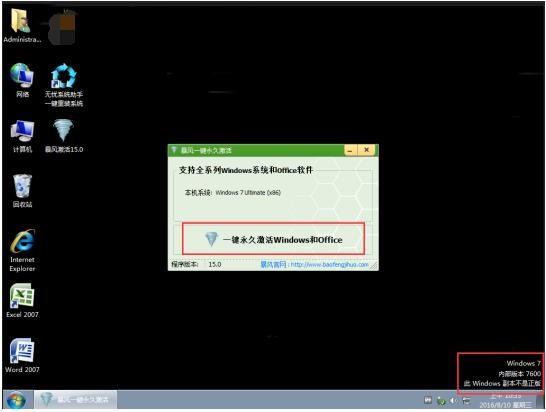
Task: Select the system reinstall helper recycle-arrows icon
Action: [64, 84]
